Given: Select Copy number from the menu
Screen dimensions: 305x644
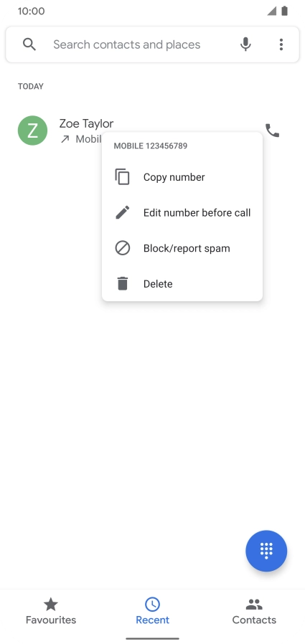Looking at the screenshot, I should pyautogui.click(x=182, y=177).
